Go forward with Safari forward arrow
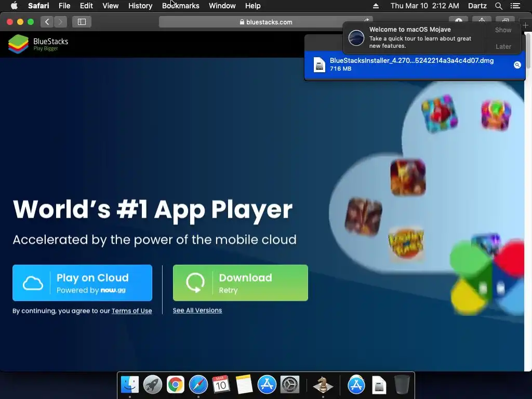The image size is (532, 399). point(60,22)
